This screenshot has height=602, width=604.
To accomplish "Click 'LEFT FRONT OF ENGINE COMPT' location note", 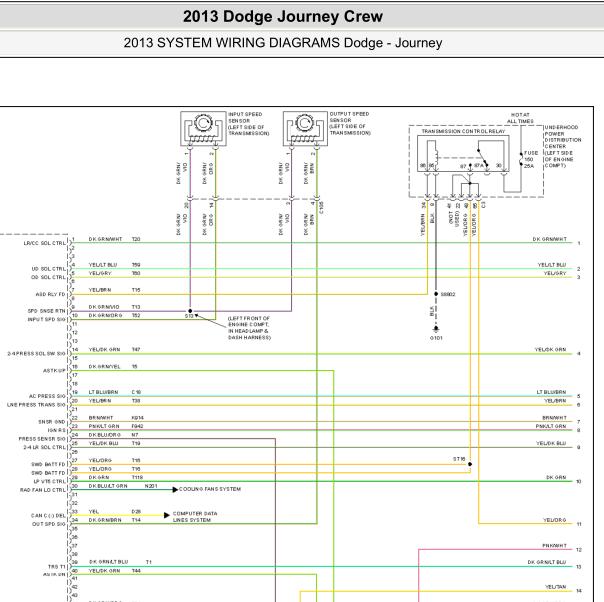I will 249,328.
